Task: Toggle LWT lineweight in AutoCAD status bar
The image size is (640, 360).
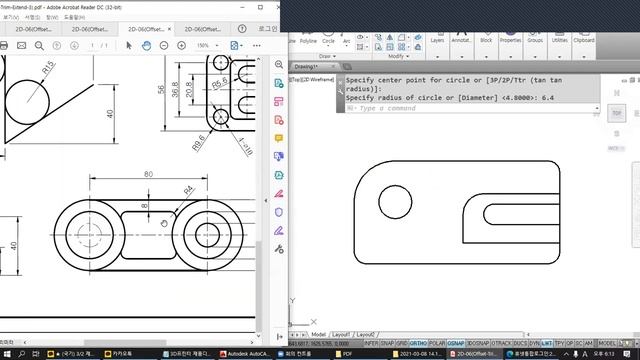Action: (x=547, y=343)
